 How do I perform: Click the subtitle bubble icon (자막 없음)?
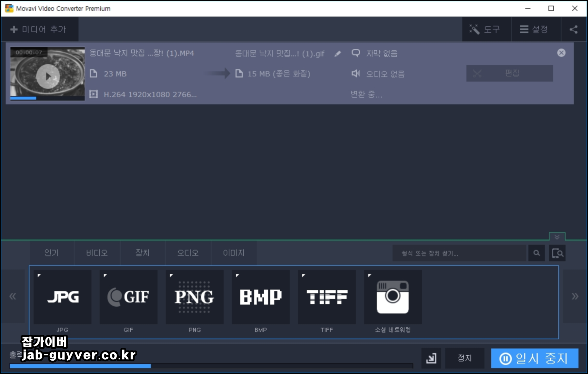(x=356, y=53)
